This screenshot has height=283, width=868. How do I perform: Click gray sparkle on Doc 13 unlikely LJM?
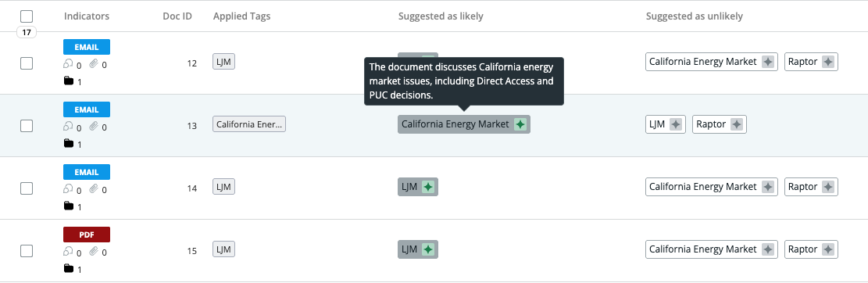click(x=675, y=124)
